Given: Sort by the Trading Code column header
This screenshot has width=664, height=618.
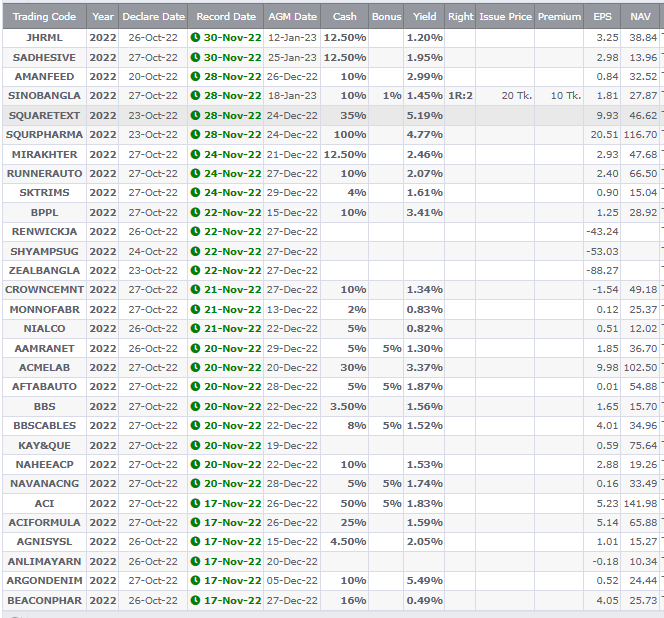Looking at the screenshot, I should click(x=44, y=17).
